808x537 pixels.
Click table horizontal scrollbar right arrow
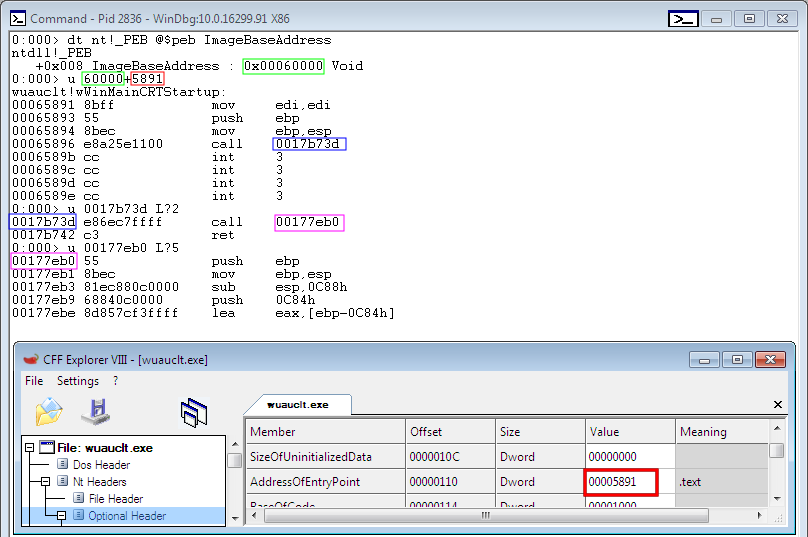coord(760,515)
